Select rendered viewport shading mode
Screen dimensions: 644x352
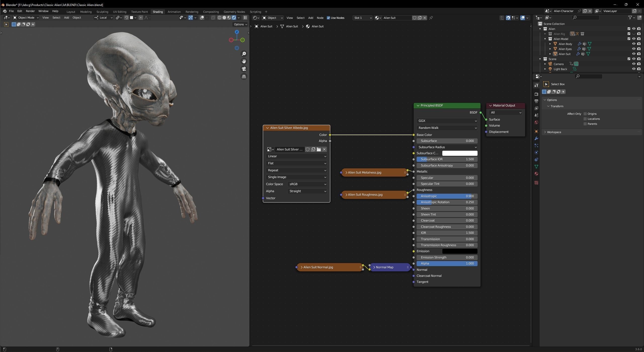[x=234, y=18]
